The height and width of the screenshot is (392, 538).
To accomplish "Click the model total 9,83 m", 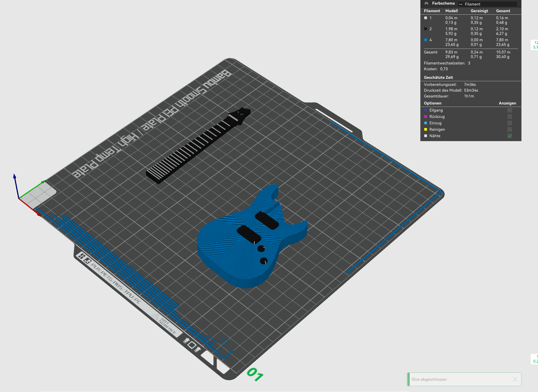I will coord(451,52).
